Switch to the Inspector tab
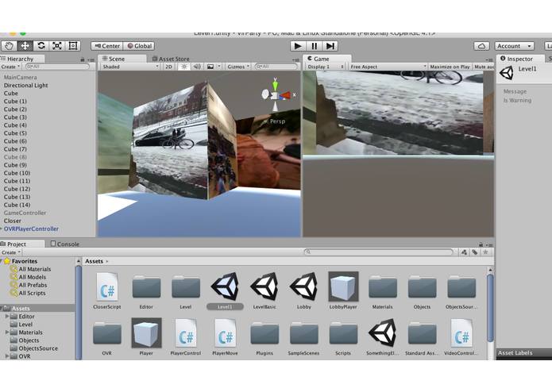 pos(520,59)
